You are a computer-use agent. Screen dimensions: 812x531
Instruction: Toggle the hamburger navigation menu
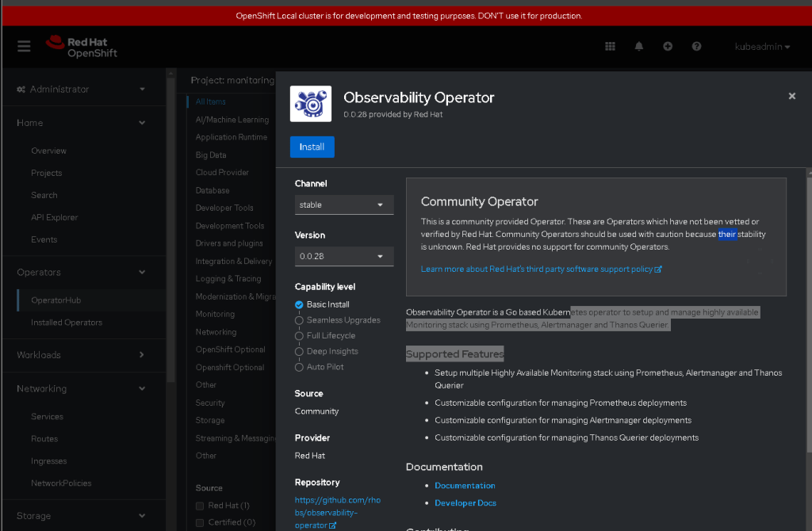24,47
